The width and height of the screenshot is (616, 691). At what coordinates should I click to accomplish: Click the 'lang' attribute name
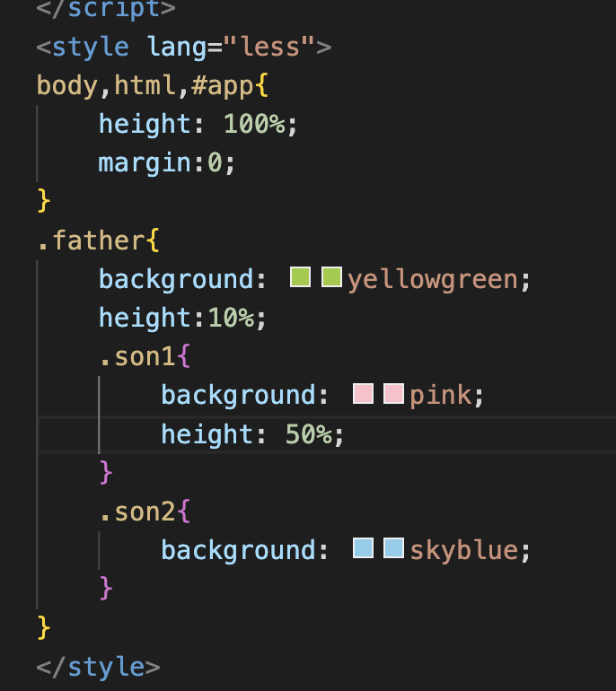[177, 47]
